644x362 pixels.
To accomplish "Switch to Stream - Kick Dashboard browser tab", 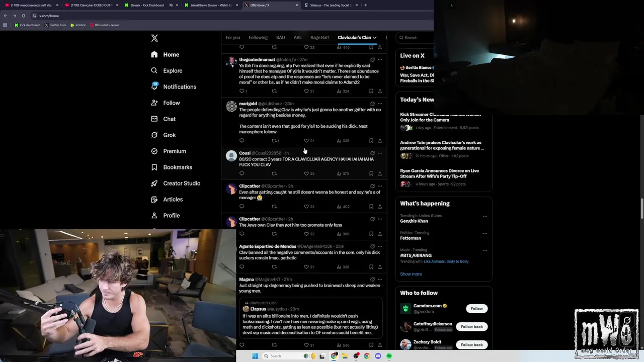I will pyautogui.click(x=147, y=5).
